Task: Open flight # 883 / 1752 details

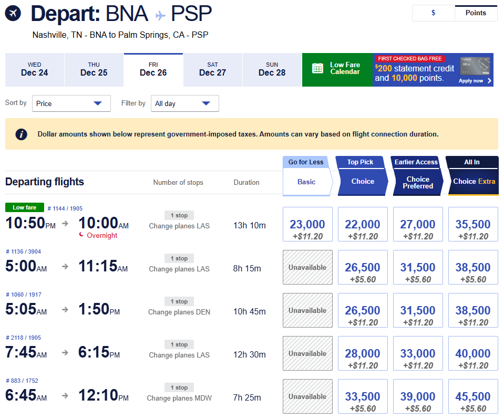Action: click(22, 381)
